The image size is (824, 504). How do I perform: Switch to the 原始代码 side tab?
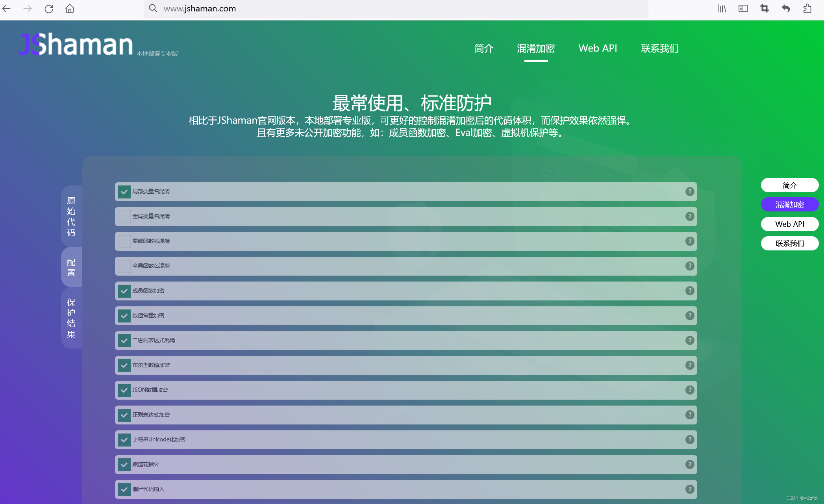click(71, 216)
